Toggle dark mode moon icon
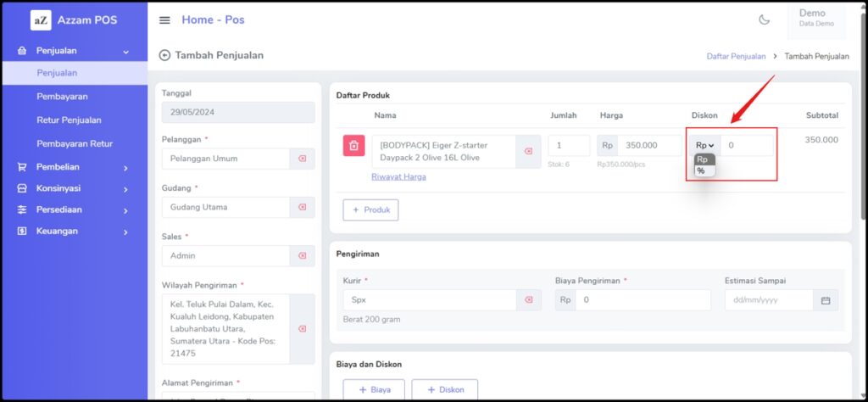The width and height of the screenshot is (868, 402). click(764, 20)
